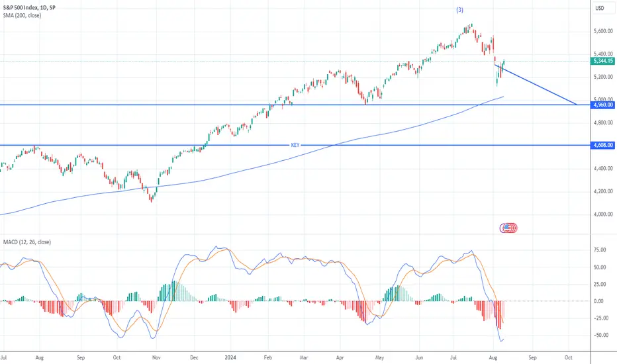The height and width of the screenshot is (364, 617).
Task: Click the 4,400.00 price scale label
Action: pos(603,168)
